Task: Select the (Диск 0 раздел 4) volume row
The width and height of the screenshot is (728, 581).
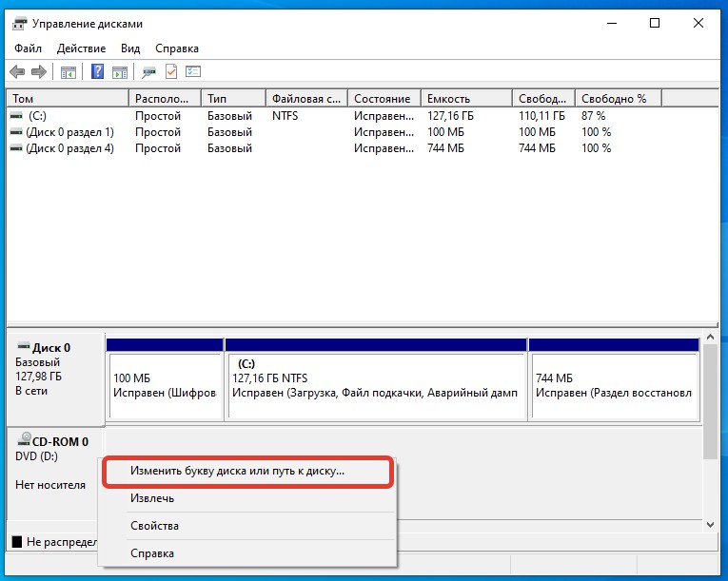Action: coord(69,148)
